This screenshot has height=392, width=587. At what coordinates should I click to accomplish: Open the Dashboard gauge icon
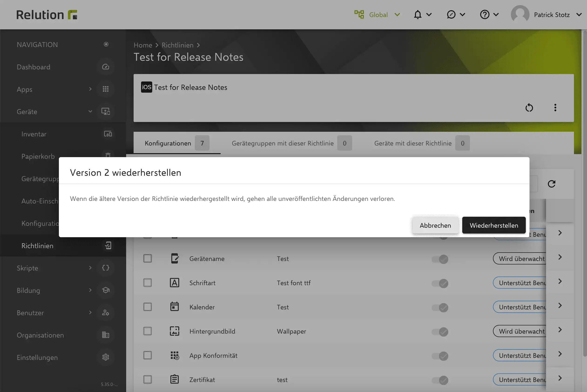(106, 67)
